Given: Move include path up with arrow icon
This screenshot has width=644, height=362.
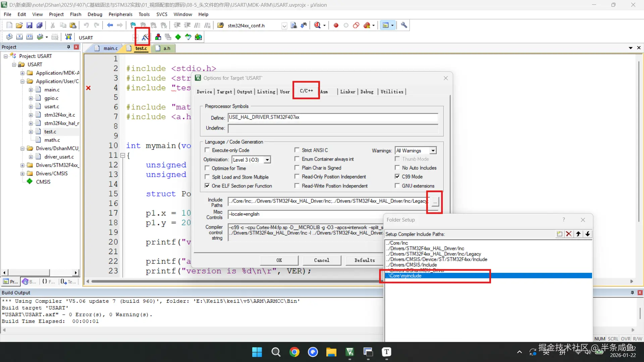Looking at the screenshot, I should pyautogui.click(x=578, y=234).
